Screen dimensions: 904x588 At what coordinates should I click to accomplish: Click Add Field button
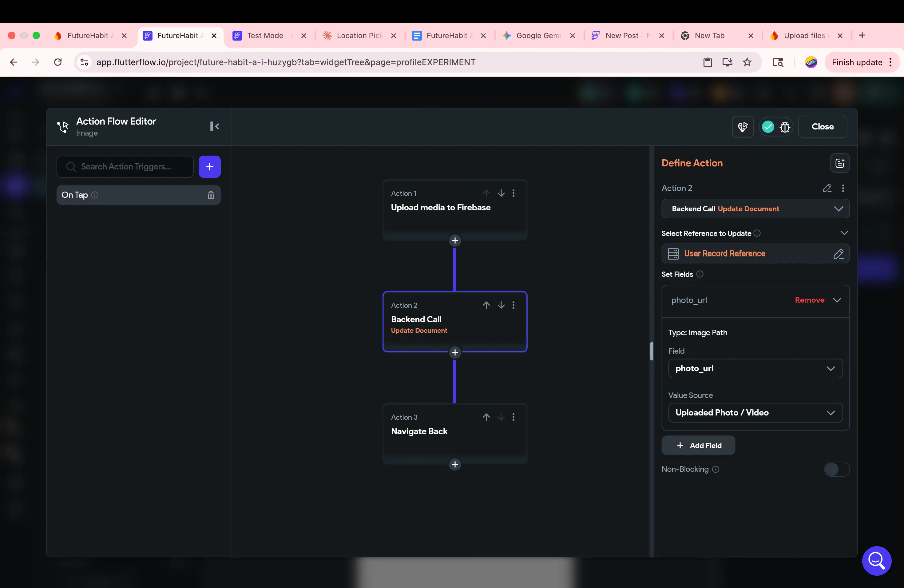click(698, 446)
